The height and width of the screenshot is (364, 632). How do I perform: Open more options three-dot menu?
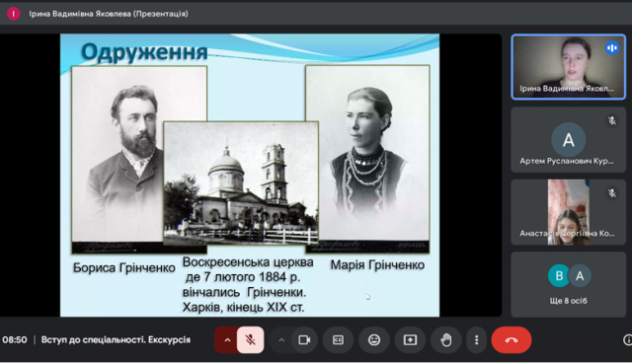[x=476, y=340]
